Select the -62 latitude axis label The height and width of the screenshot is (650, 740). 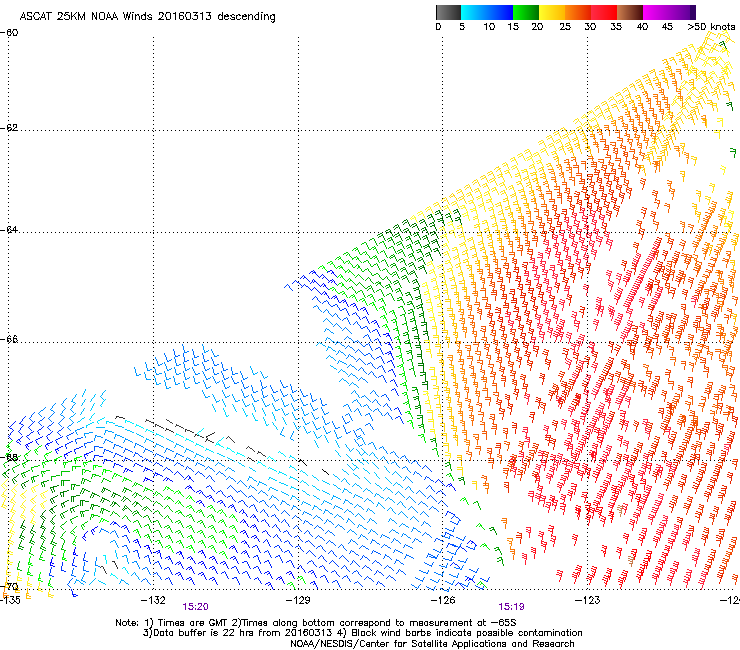[9, 128]
